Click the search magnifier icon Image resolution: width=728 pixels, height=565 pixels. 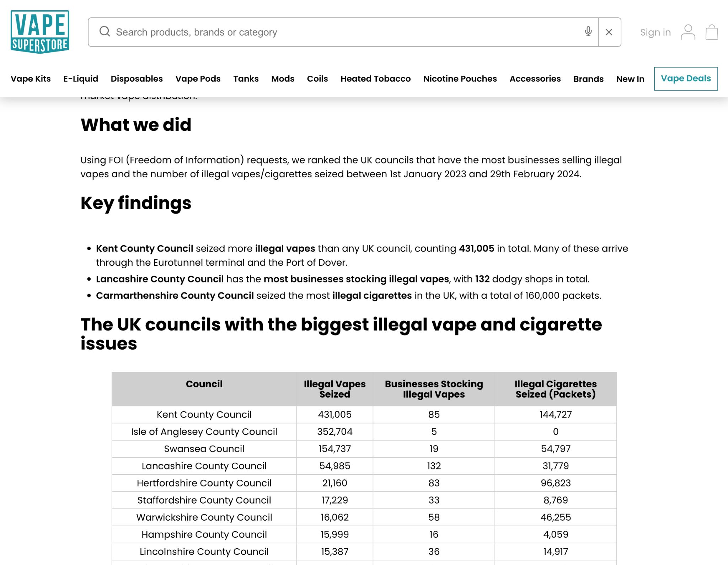105,32
